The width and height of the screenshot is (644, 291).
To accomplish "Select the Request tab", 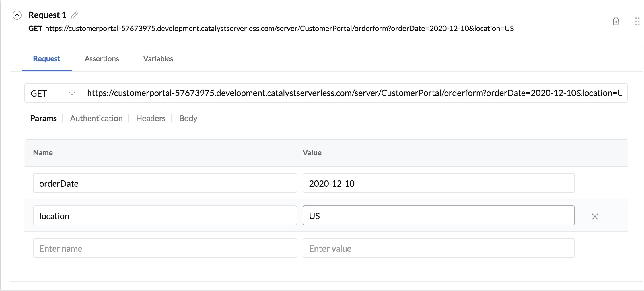I will [x=47, y=59].
